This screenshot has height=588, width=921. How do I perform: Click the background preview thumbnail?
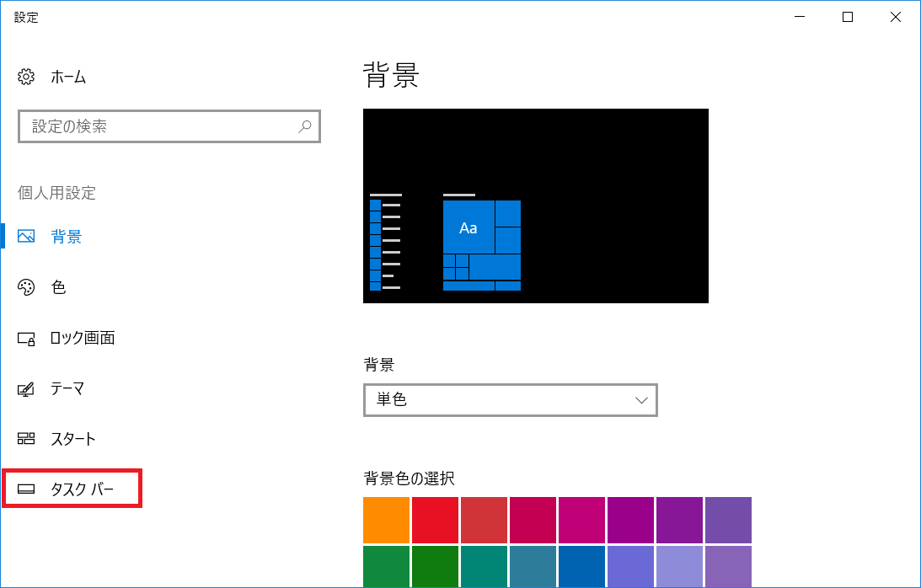tap(536, 206)
